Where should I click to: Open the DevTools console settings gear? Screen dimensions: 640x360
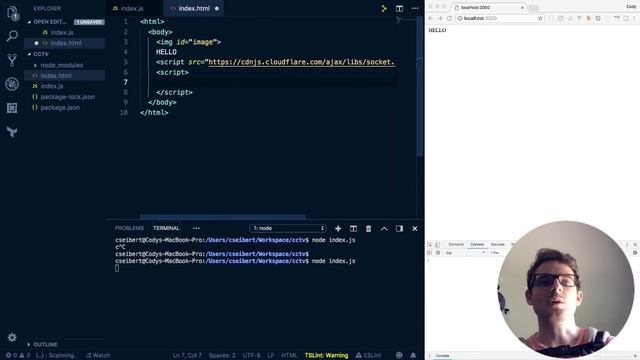click(x=635, y=253)
